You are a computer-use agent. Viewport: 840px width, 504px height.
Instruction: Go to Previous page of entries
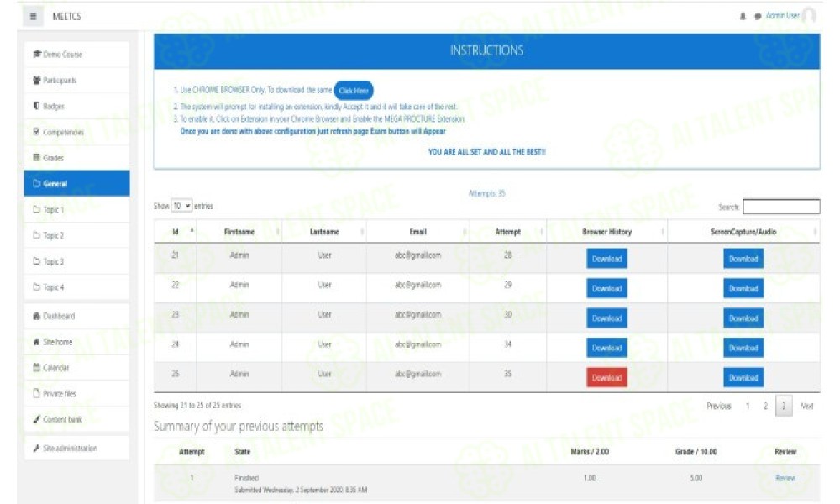(718, 406)
